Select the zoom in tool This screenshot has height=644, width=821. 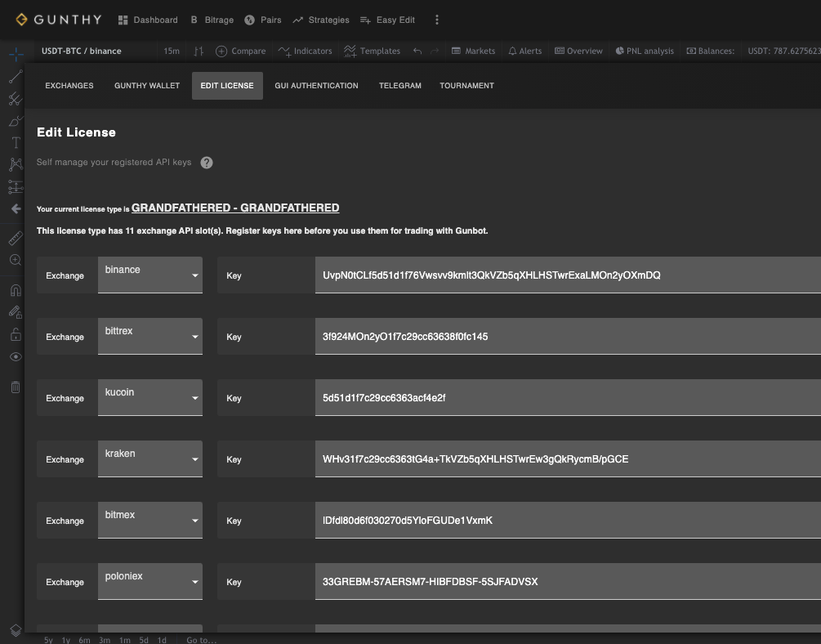click(x=15, y=260)
